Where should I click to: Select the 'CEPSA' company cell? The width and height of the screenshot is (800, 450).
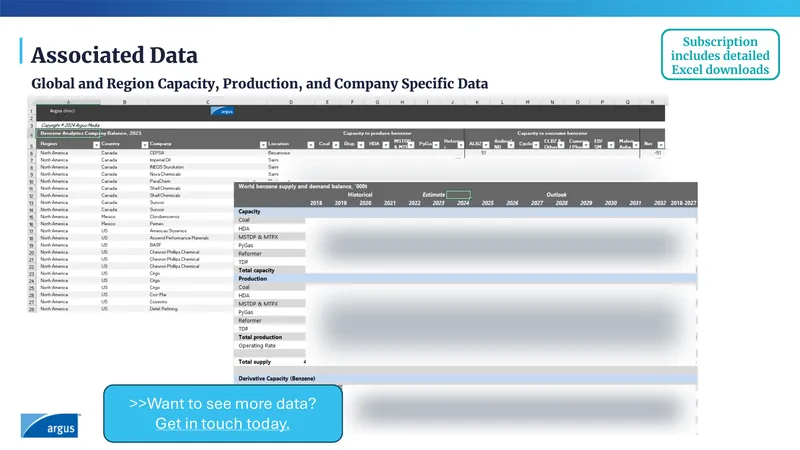(157, 153)
